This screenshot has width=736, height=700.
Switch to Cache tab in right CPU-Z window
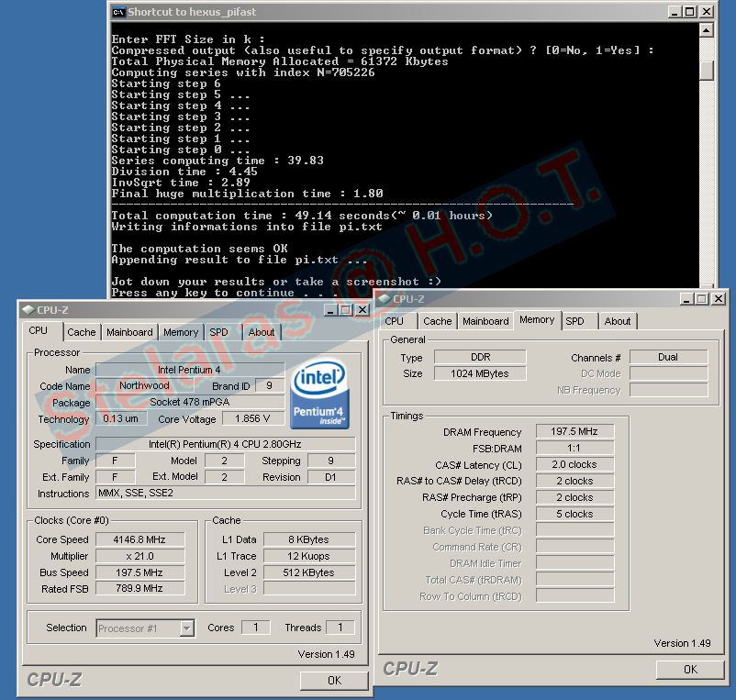[x=437, y=321]
